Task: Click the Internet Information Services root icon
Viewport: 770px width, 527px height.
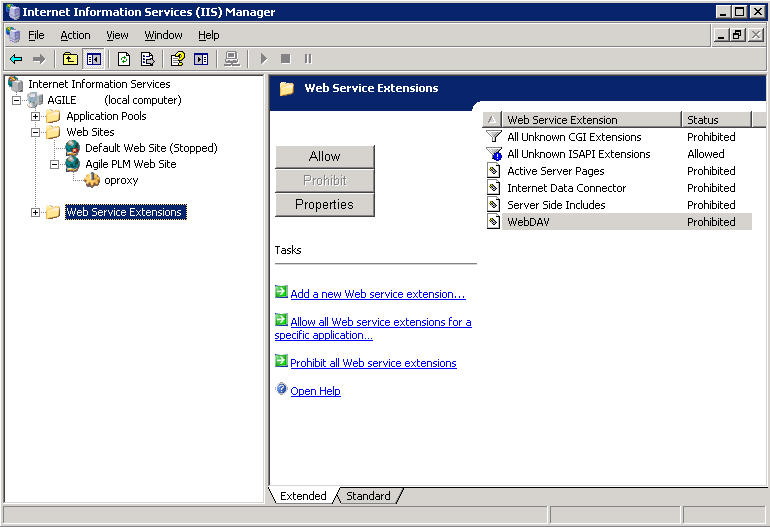Action: click(x=16, y=84)
